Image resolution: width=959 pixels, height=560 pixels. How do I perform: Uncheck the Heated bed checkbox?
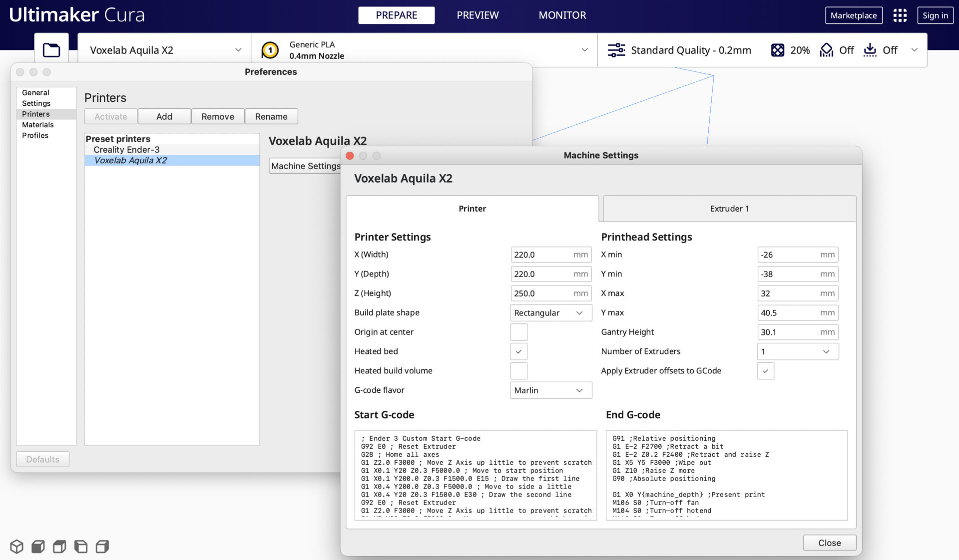(x=518, y=351)
